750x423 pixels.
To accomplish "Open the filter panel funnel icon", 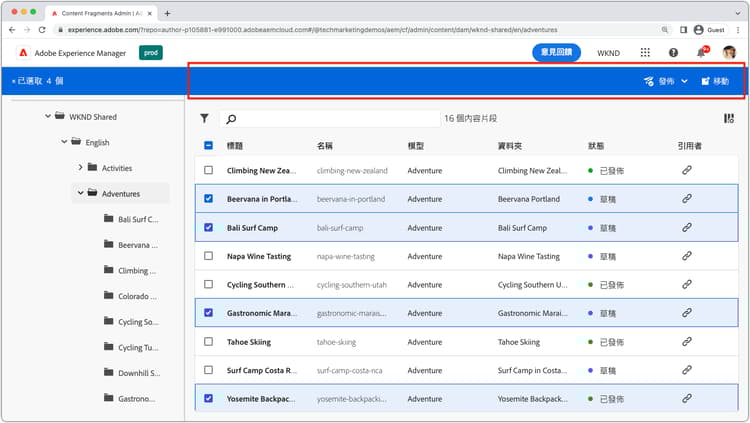I will click(x=204, y=118).
